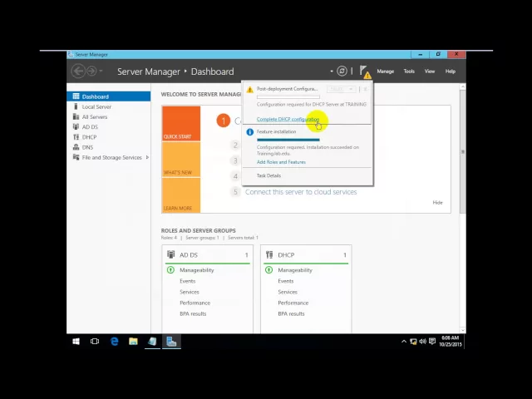Dismiss the Post-deployment notification with X

tap(365, 89)
